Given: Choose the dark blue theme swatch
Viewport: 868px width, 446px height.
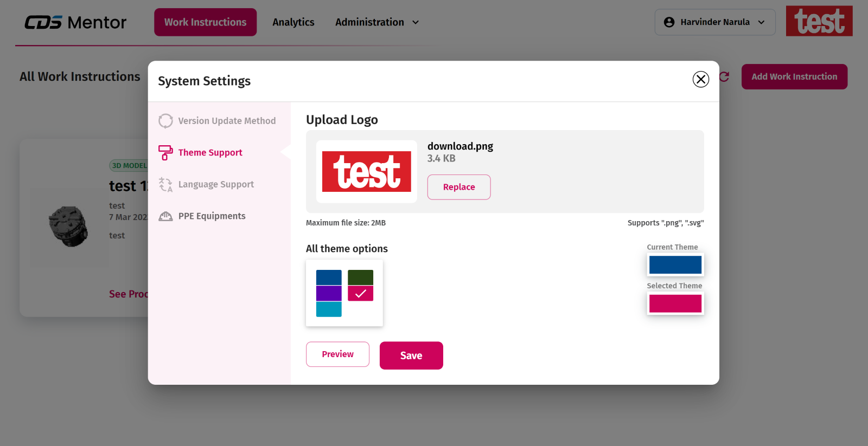Looking at the screenshot, I should (329, 277).
